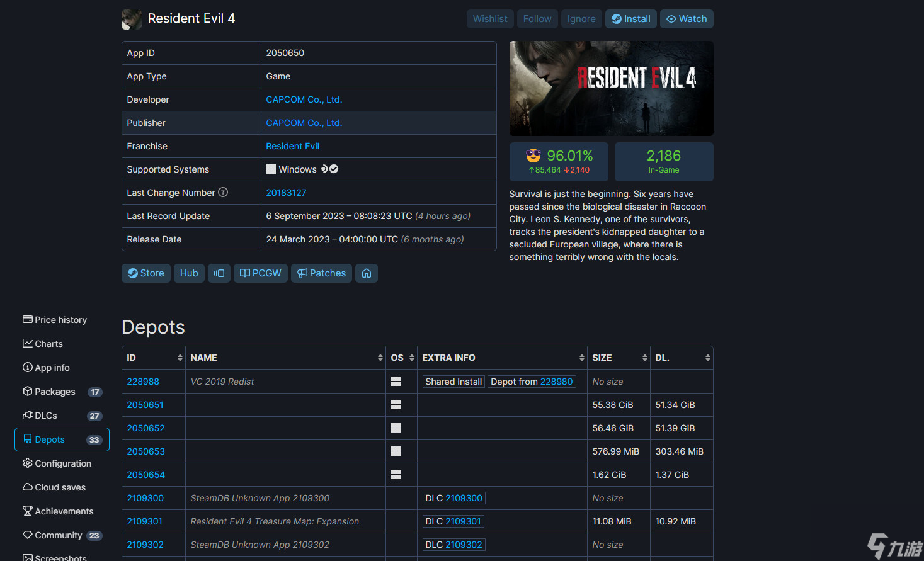Click the Follow button
This screenshot has width=924, height=561.
click(x=537, y=19)
